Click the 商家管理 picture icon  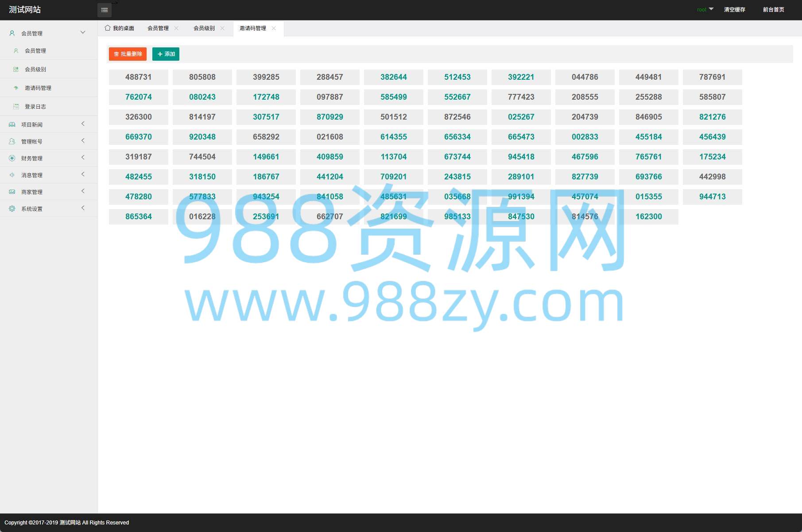[x=12, y=192]
